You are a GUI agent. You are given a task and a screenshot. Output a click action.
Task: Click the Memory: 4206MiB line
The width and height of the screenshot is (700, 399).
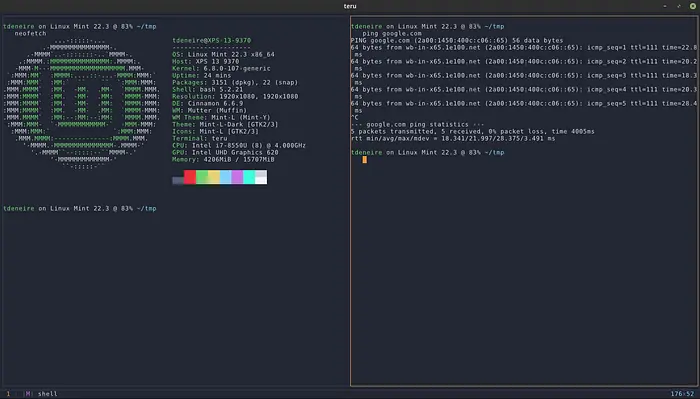pyautogui.click(x=224, y=159)
